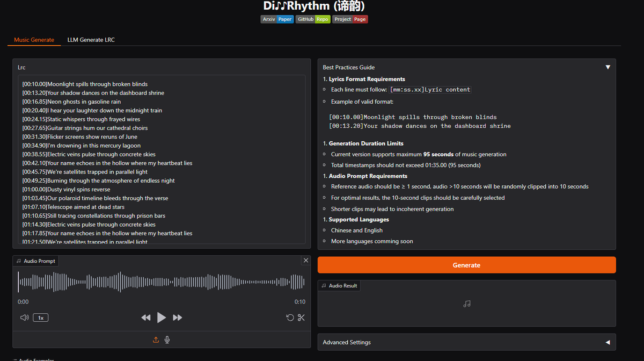Click the 0:10 duration timestamp
644x361 pixels.
click(300, 302)
